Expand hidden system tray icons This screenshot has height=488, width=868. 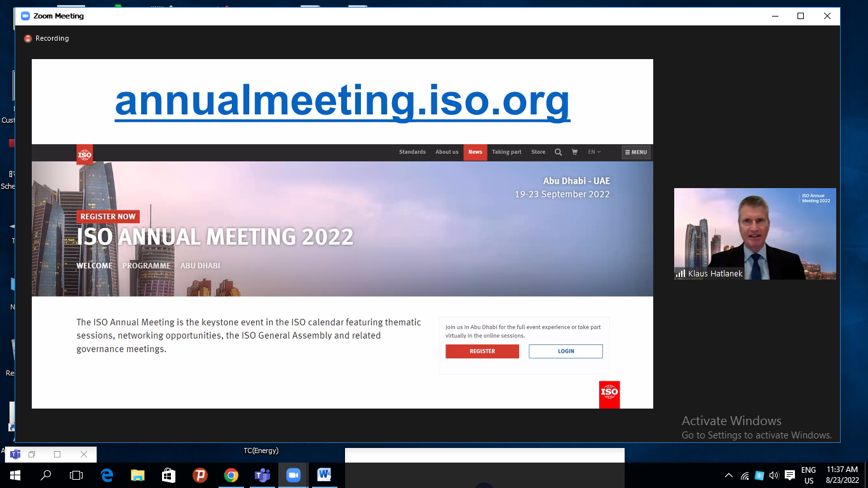click(x=729, y=475)
